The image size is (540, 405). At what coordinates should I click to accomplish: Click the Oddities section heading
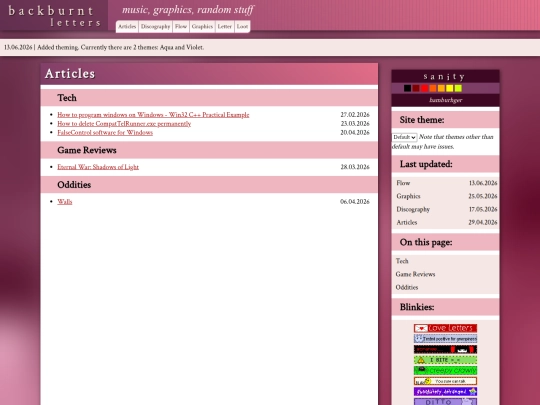tap(74, 185)
